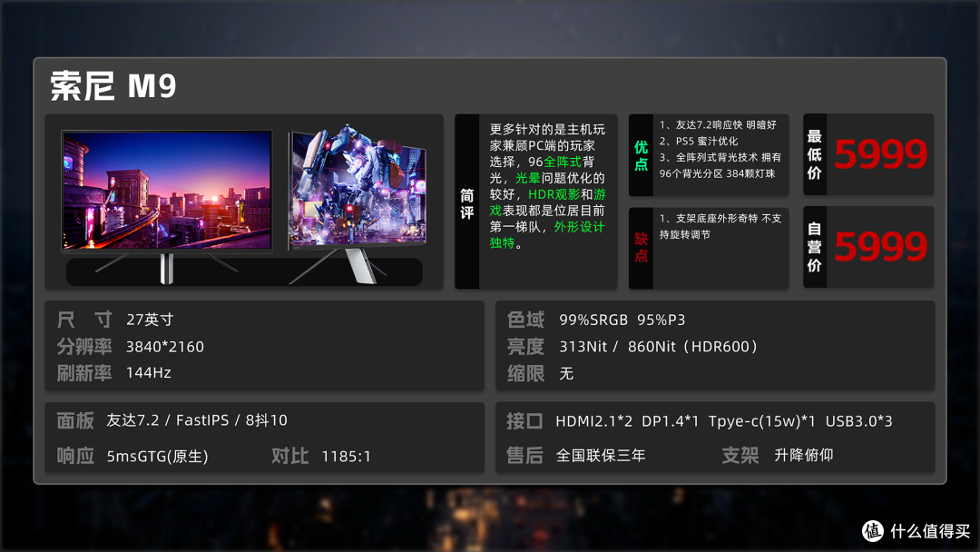Image resolution: width=980 pixels, height=552 pixels.
Task: Click the 索尼 M9 title text
Action: (113, 85)
